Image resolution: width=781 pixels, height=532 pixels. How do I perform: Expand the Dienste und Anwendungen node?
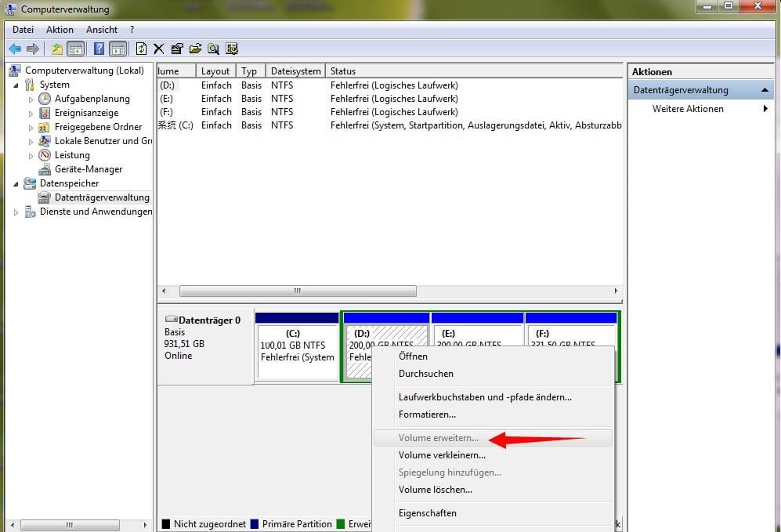pos(16,212)
